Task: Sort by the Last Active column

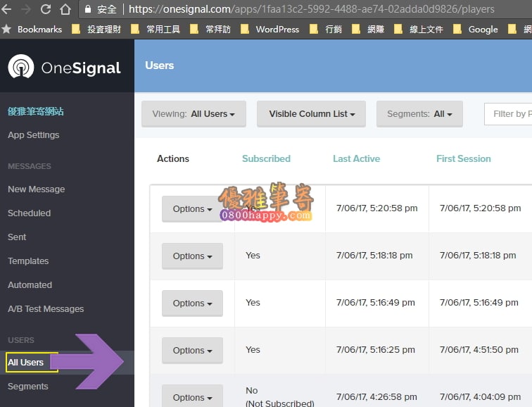Action: 356,158
